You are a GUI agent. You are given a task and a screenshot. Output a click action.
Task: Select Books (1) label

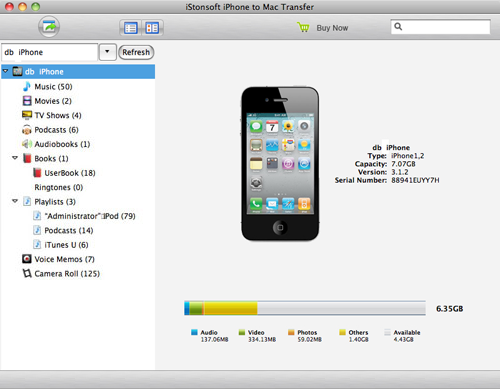tap(51, 159)
